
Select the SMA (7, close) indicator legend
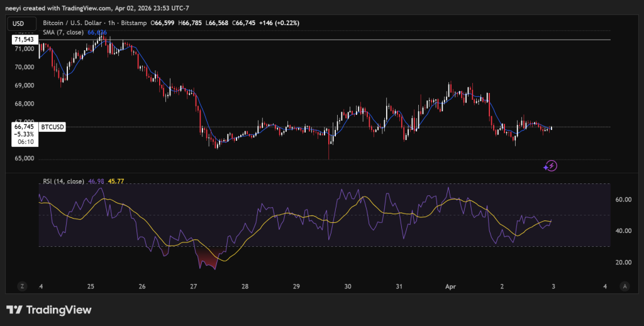(65, 32)
